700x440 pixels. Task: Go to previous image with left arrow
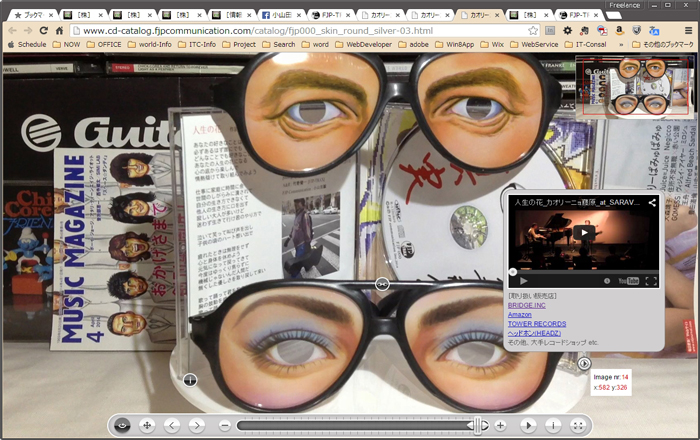pyautogui.click(x=172, y=426)
